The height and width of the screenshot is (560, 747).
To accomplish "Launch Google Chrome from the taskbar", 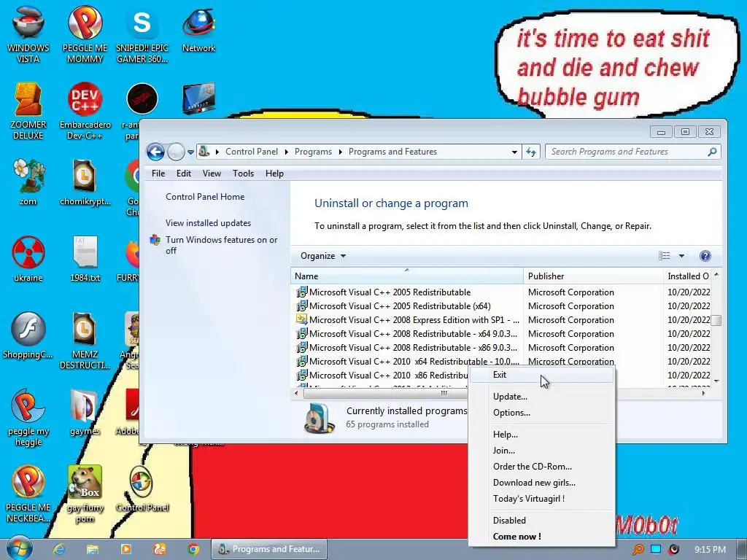I will click(193, 549).
